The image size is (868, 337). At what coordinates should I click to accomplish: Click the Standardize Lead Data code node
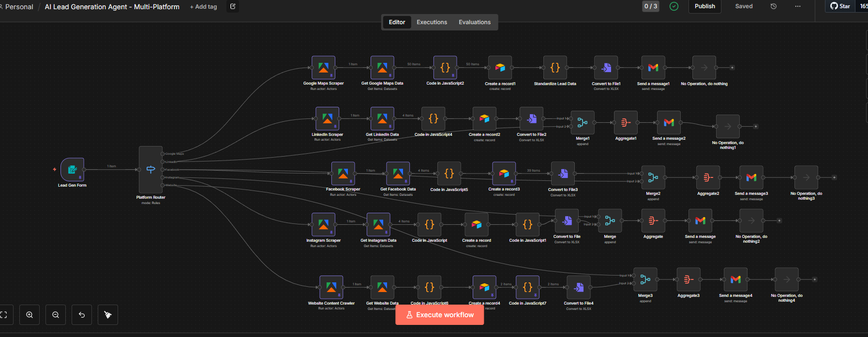555,68
